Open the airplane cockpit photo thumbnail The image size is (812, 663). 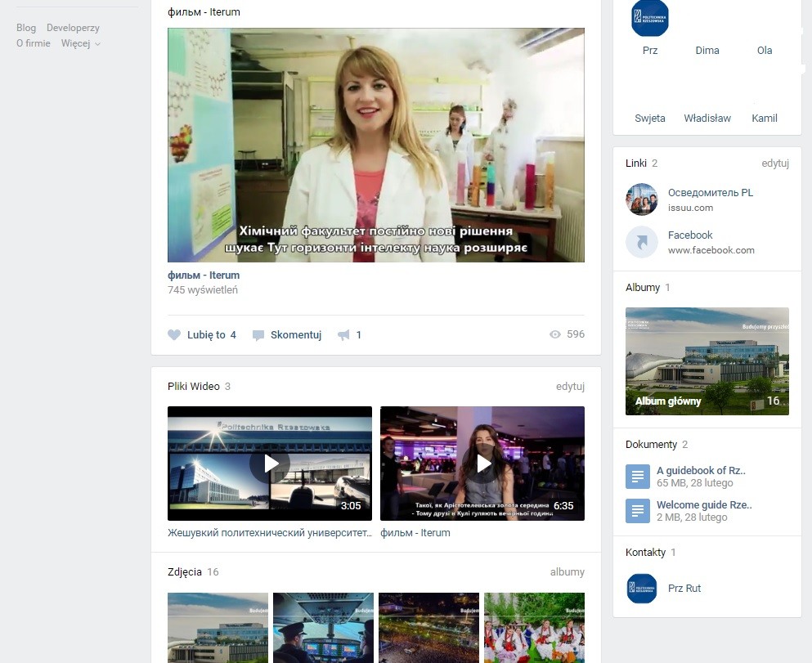[323, 627]
